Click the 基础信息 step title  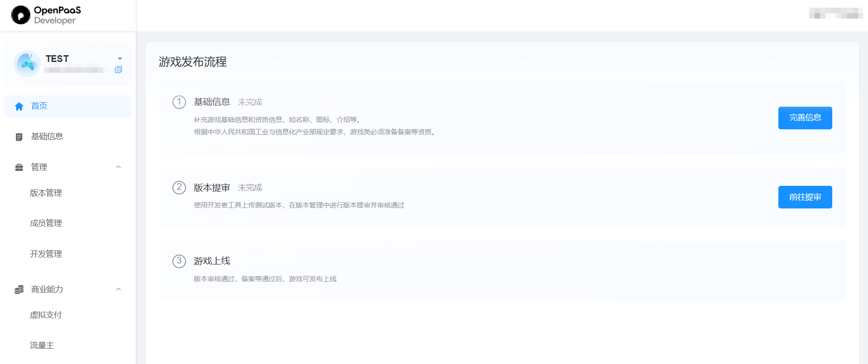(x=212, y=102)
